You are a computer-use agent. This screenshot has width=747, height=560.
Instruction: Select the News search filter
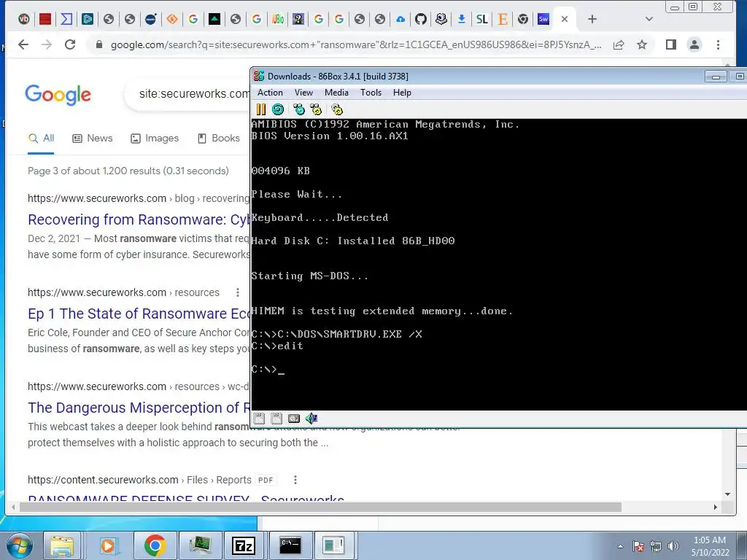click(x=93, y=138)
